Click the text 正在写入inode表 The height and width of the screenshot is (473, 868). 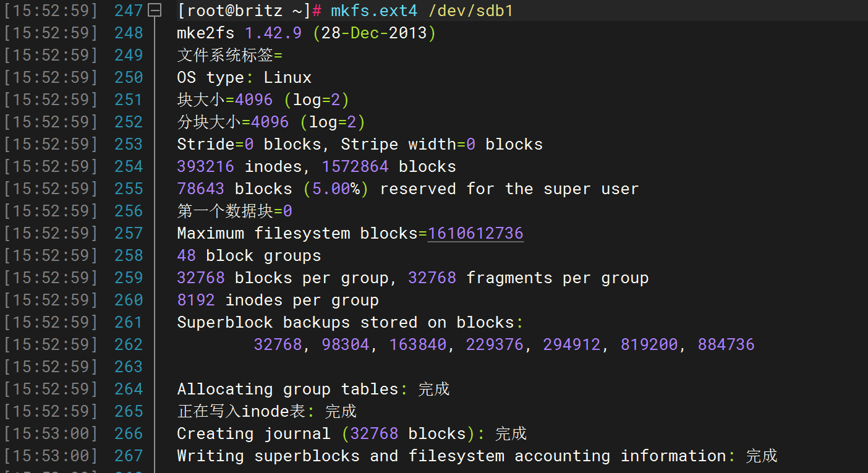click(x=242, y=411)
